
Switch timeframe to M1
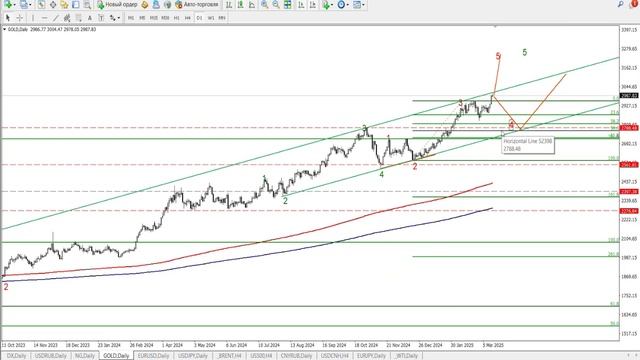click(x=131, y=18)
